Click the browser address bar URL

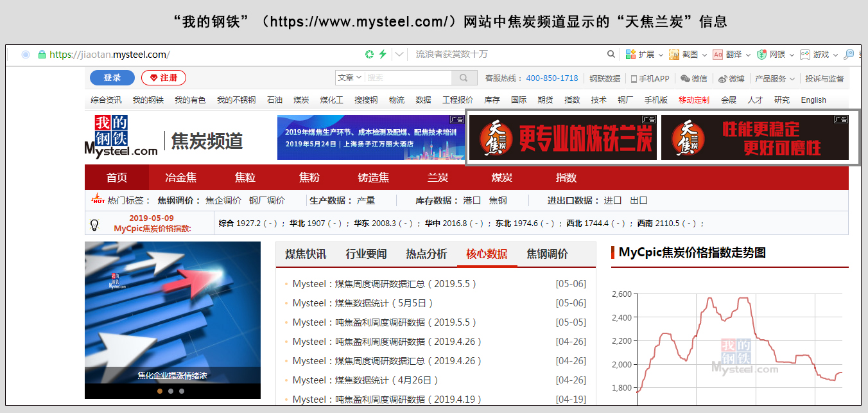(x=109, y=55)
